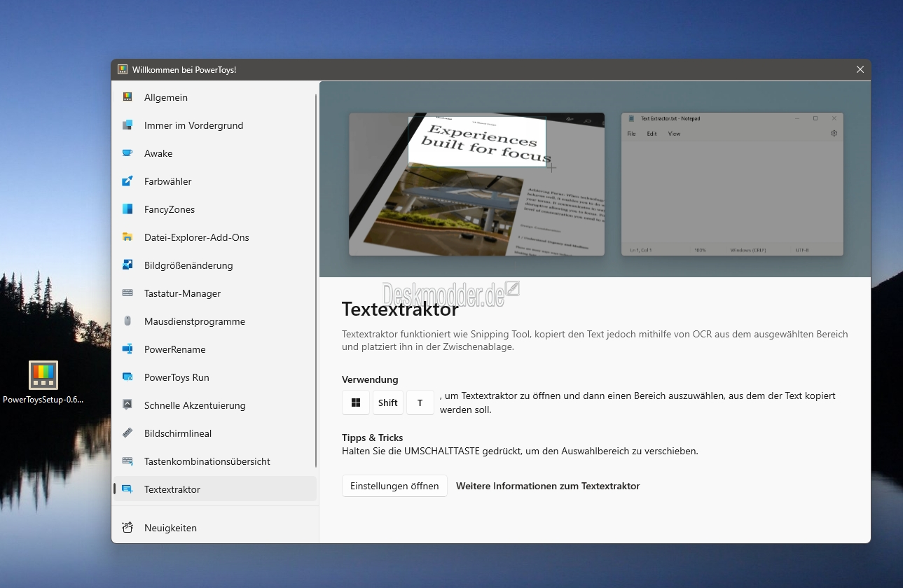Screen dimensions: 903x588
Task: Select the Immer im Vordergrund icon
Action: [127, 125]
